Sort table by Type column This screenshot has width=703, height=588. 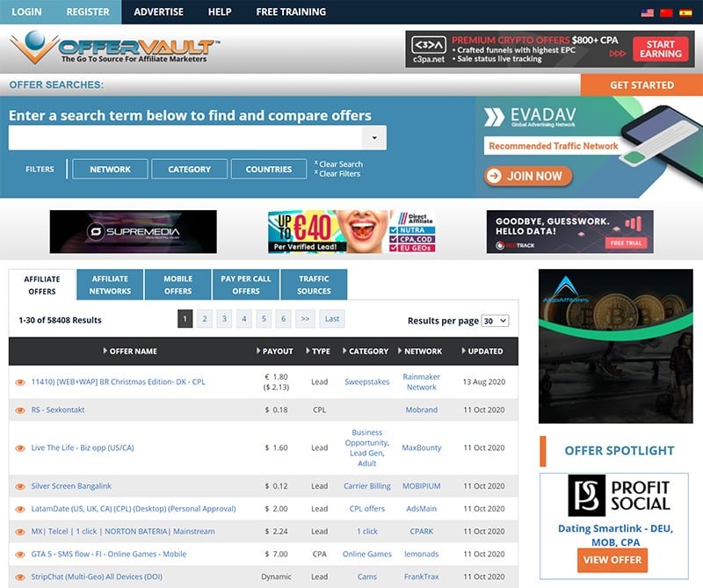(x=318, y=352)
